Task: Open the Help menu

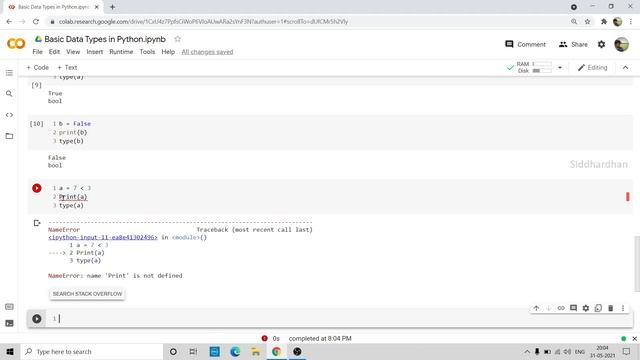Action: pos(168,52)
